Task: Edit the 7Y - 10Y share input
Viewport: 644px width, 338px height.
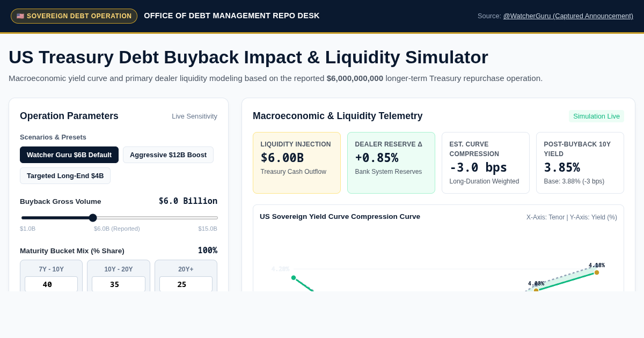Action: pyautogui.click(x=51, y=284)
